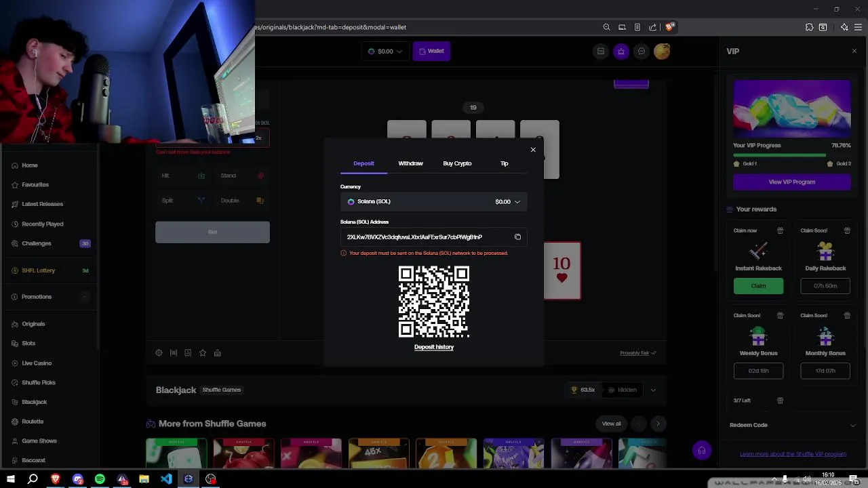
Task: Click gift icon beside 3/7 Left
Action: coord(780,401)
